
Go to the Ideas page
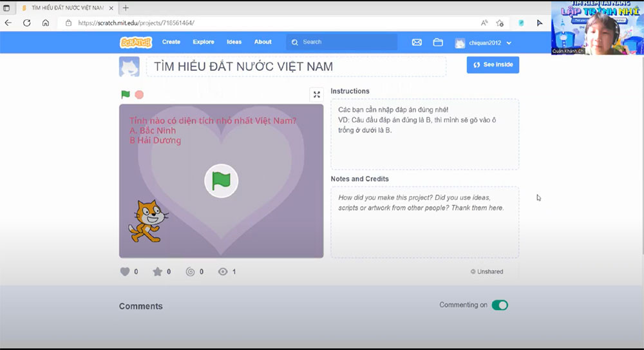(234, 42)
